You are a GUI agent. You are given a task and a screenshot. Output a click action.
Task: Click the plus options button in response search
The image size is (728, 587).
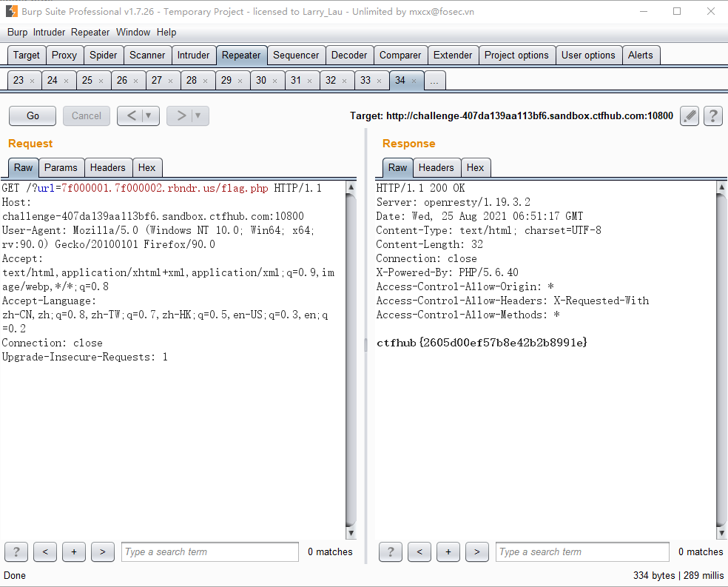448,551
